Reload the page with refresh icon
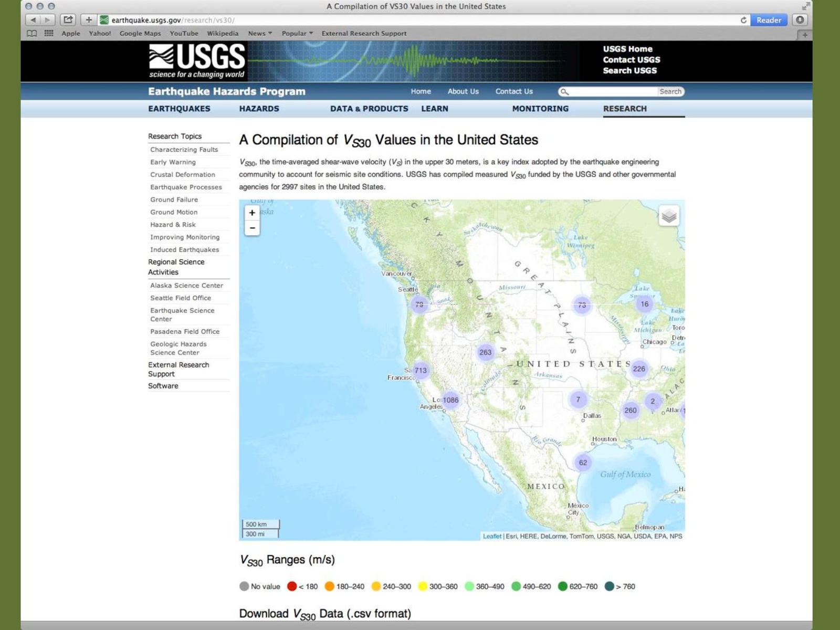Viewport: 840px width, 630px height. pos(743,20)
